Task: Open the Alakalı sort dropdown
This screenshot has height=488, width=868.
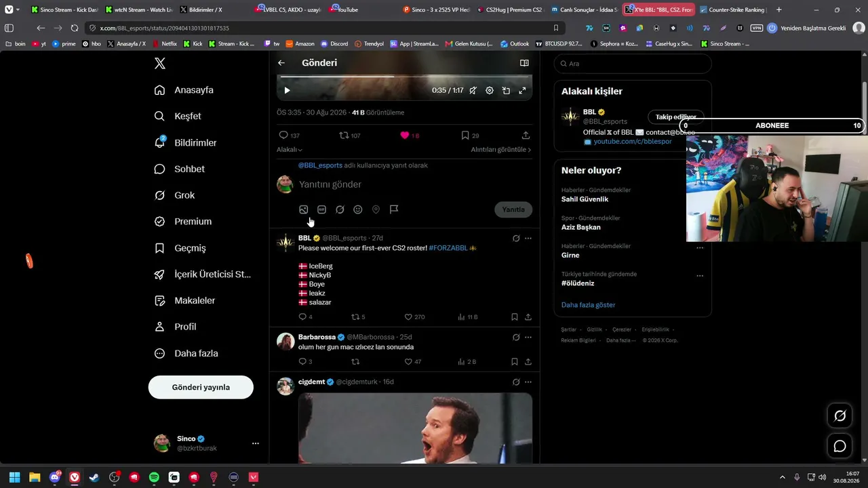Action: [290, 150]
